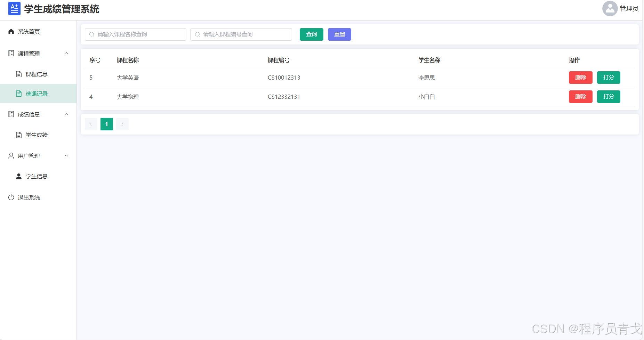Go to 系统首页 menu item
Image resolution: width=644 pixels, height=340 pixels.
point(38,32)
